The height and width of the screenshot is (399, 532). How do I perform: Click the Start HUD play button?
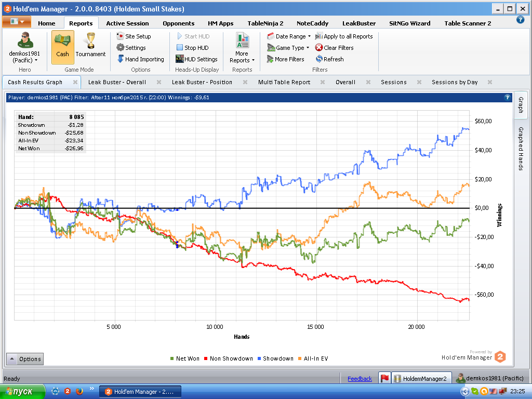[193, 36]
